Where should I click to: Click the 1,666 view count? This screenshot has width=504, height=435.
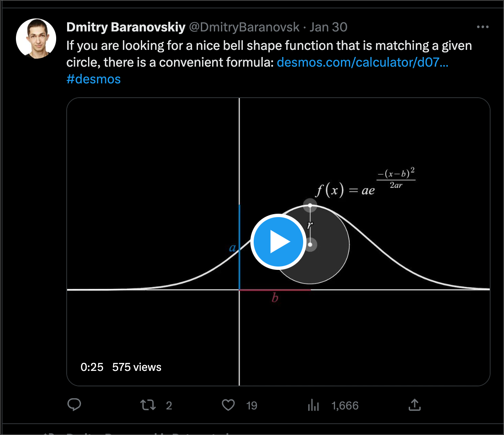click(345, 406)
